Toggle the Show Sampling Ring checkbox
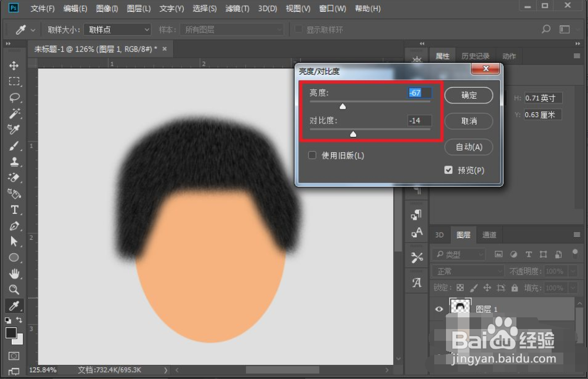Image resolution: width=588 pixels, height=379 pixels. coord(299,29)
